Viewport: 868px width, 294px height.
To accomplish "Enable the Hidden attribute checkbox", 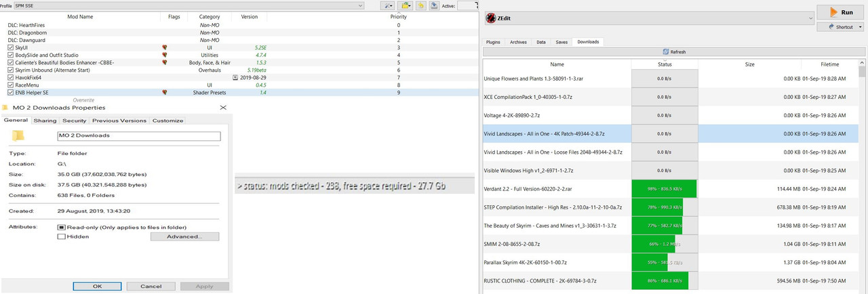I will pos(61,236).
